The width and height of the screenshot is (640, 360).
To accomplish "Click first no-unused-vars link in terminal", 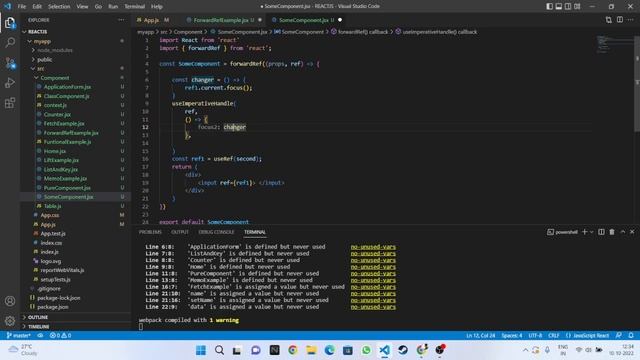I will pyautogui.click(x=373, y=247).
